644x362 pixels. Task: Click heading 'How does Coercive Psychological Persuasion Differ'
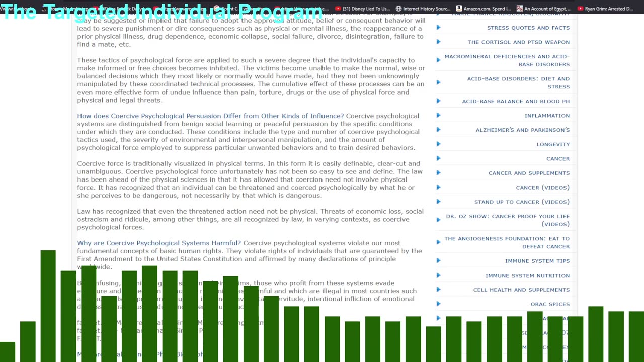[x=210, y=116]
